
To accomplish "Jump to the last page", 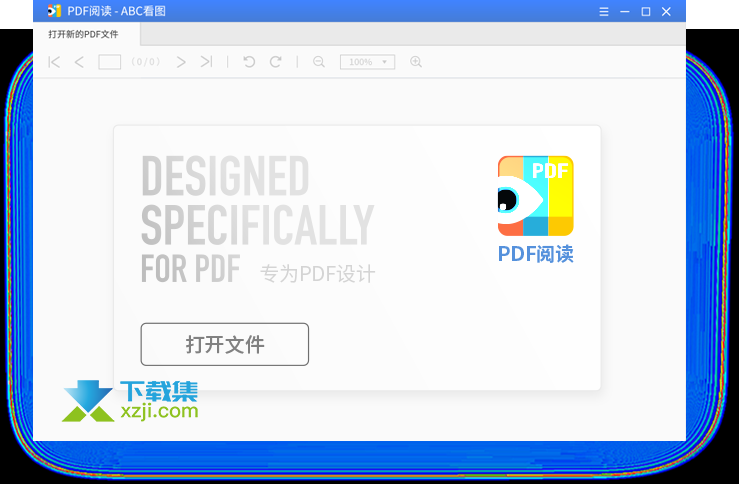I will pyautogui.click(x=206, y=62).
